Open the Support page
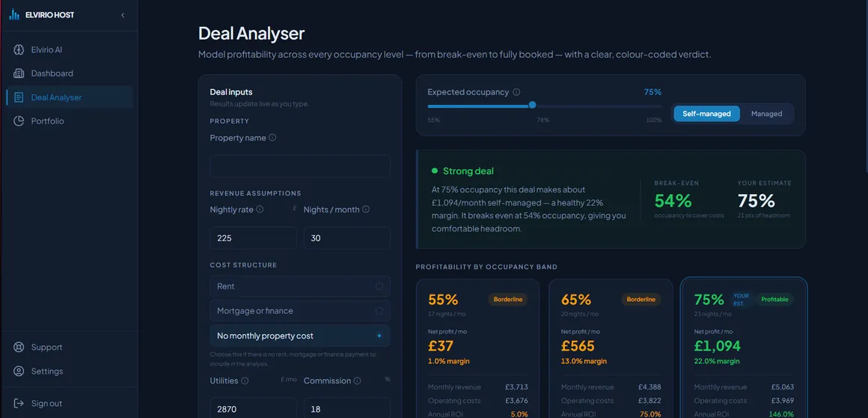This screenshot has width=868, height=418. pos(70,348)
